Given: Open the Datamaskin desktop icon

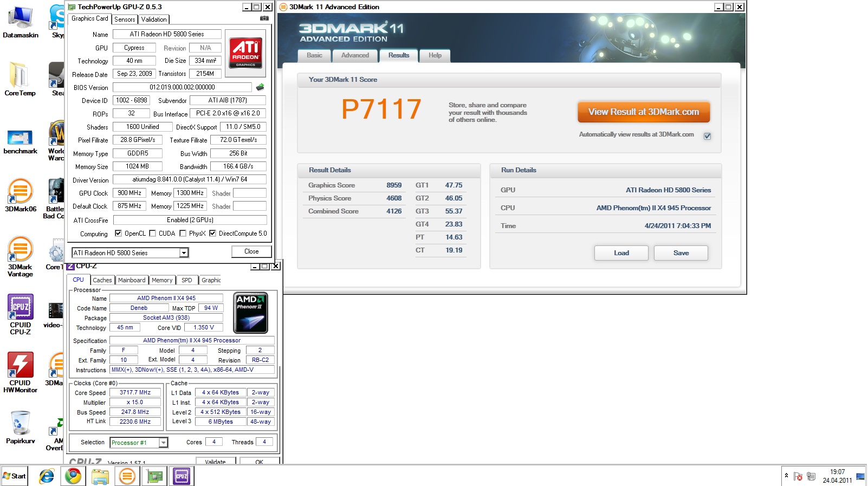Looking at the screenshot, I should [21, 22].
